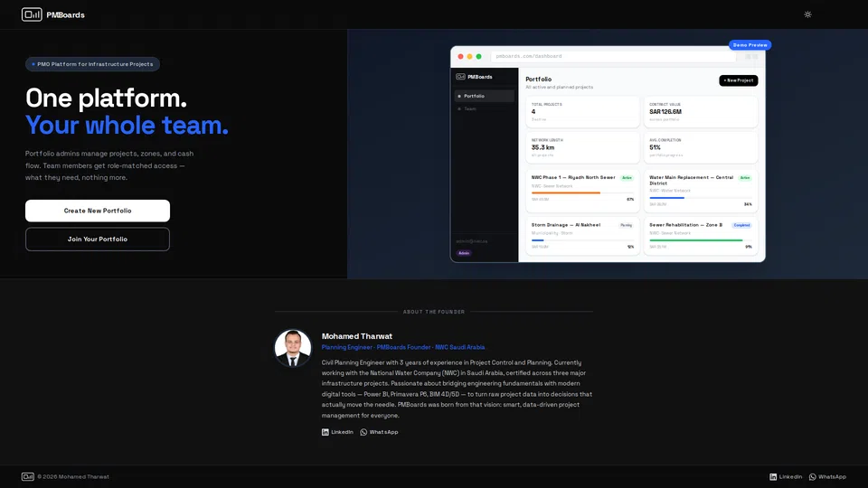The height and width of the screenshot is (488, 868).
Task: Open the LinkedIn icon under founder bio
Action: pyautogui.click(x=325, y=432)
